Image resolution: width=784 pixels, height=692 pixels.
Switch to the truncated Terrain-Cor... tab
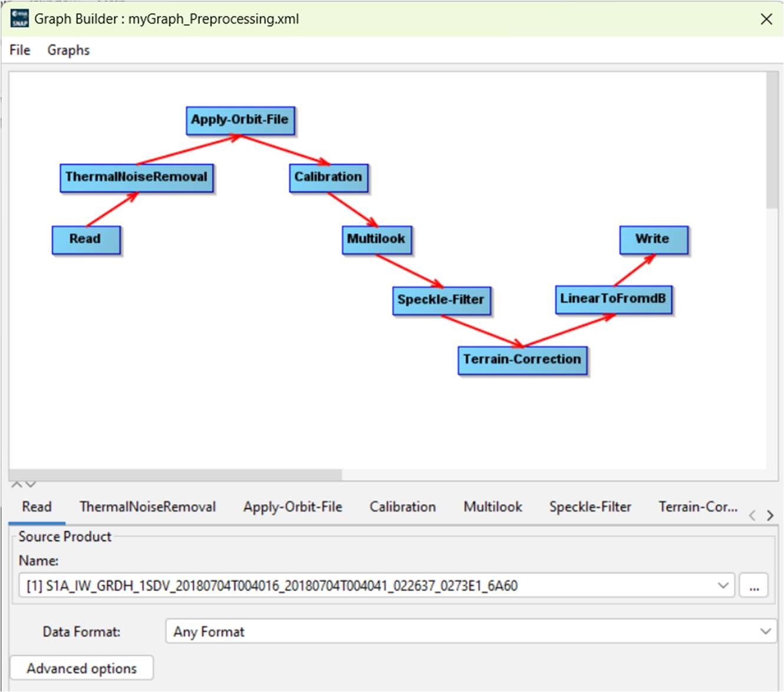tap(698, 507)
